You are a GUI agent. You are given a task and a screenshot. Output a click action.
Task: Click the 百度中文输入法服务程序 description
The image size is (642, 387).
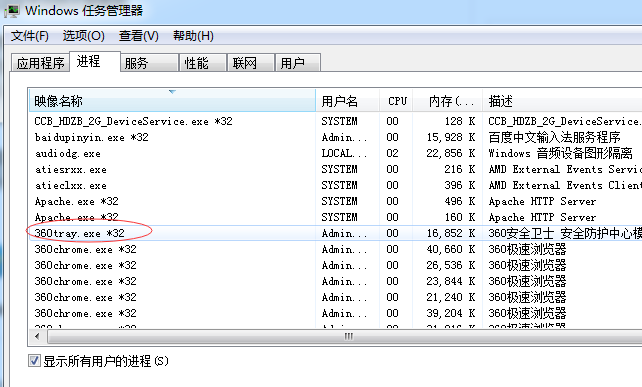click(x=554, y=137)
